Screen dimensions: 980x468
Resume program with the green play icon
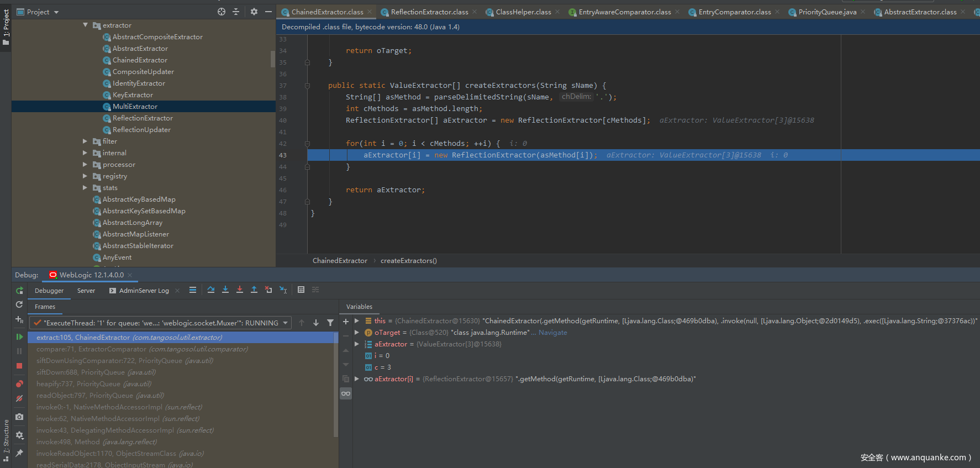coord(19,336)
